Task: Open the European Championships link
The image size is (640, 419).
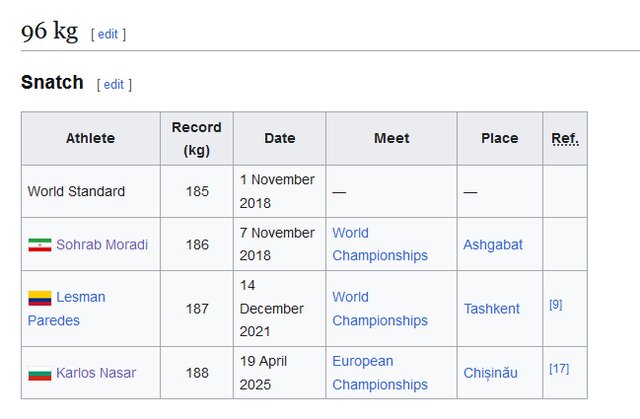Action: 379,372
